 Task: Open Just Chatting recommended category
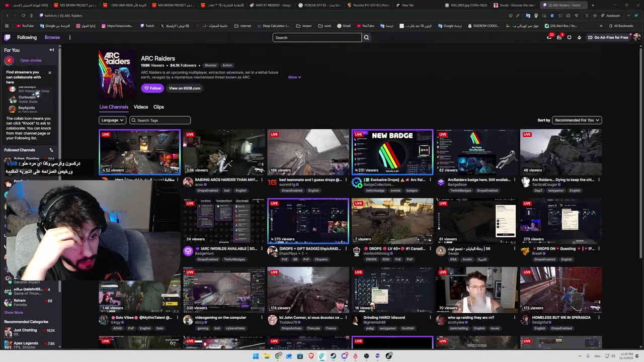click(x=29, y=332)
